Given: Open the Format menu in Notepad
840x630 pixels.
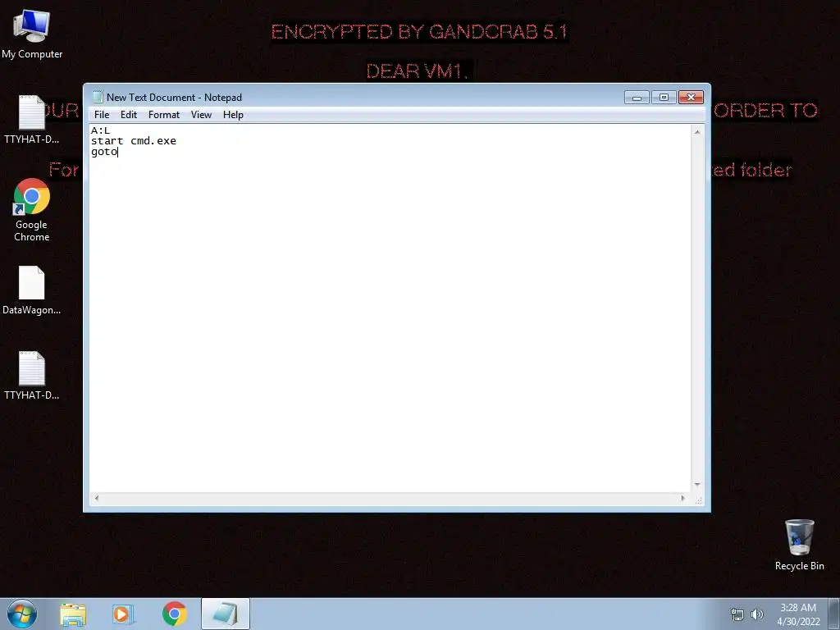Looking at the screenshot, I should pos(164,115).
